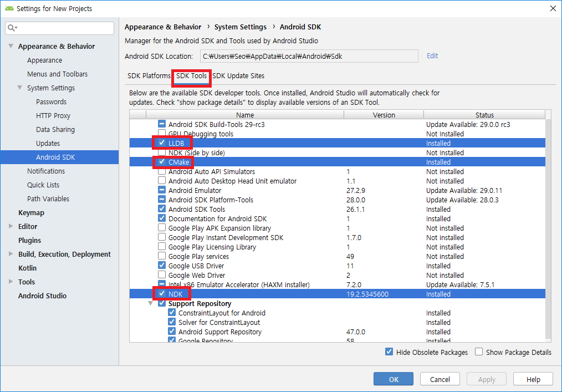The width and height of the screenshot is (562, 392).
Task: Click Android SDK Location path field
Action: point(309,56)
